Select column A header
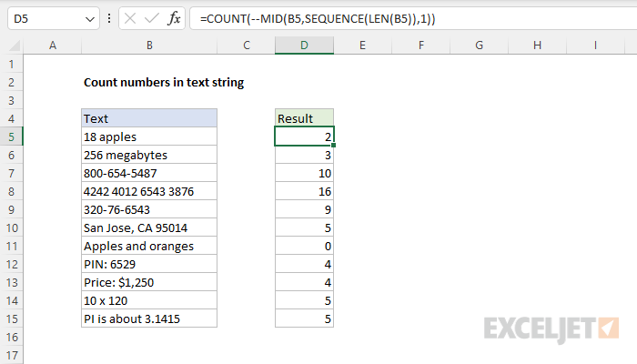The image size is (637, 364). pos(53,45)
